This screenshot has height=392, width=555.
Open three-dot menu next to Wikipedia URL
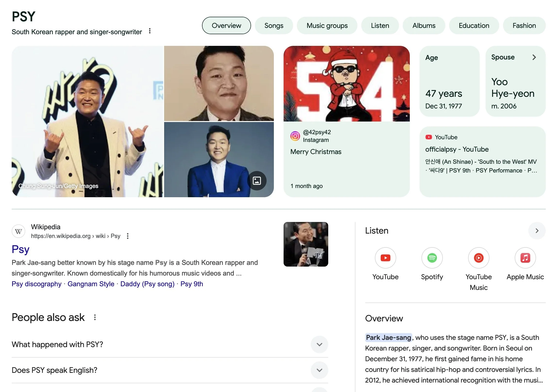[x=128, y=236]
